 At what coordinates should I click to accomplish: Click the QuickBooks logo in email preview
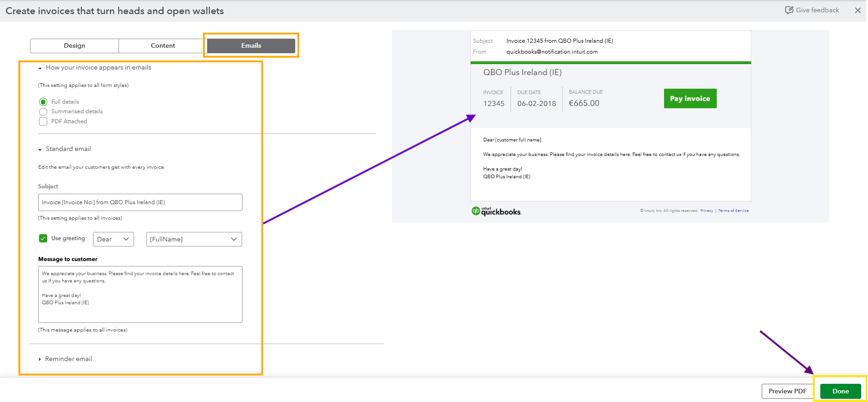(496, 211)
